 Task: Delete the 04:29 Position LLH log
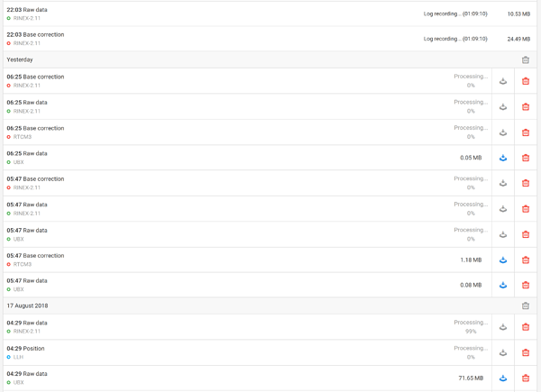[526, 352]
